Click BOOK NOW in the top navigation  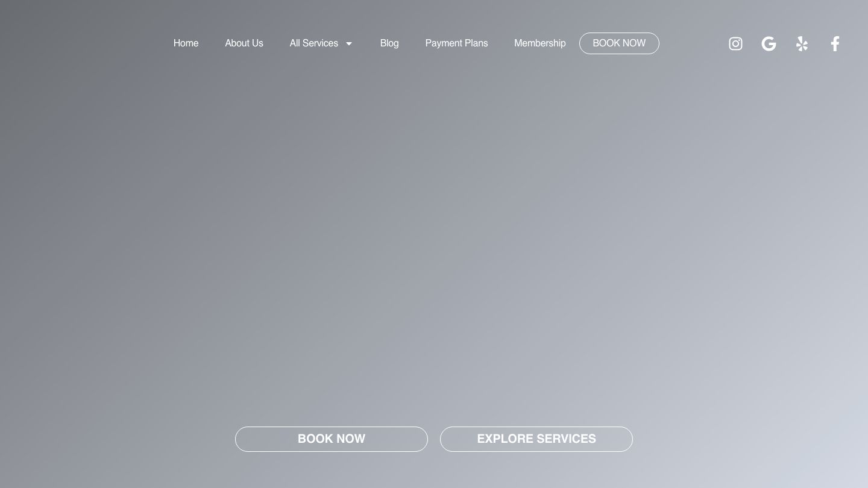coord(619,43)
